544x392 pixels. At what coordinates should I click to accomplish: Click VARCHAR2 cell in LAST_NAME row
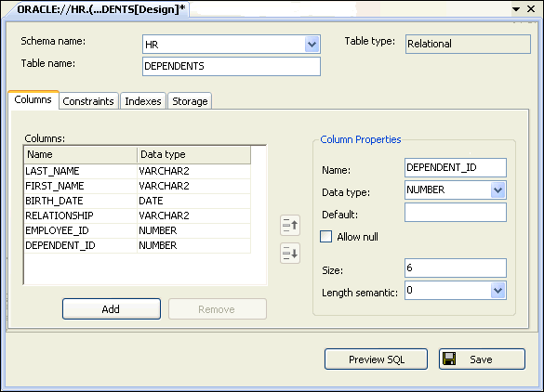194,171
